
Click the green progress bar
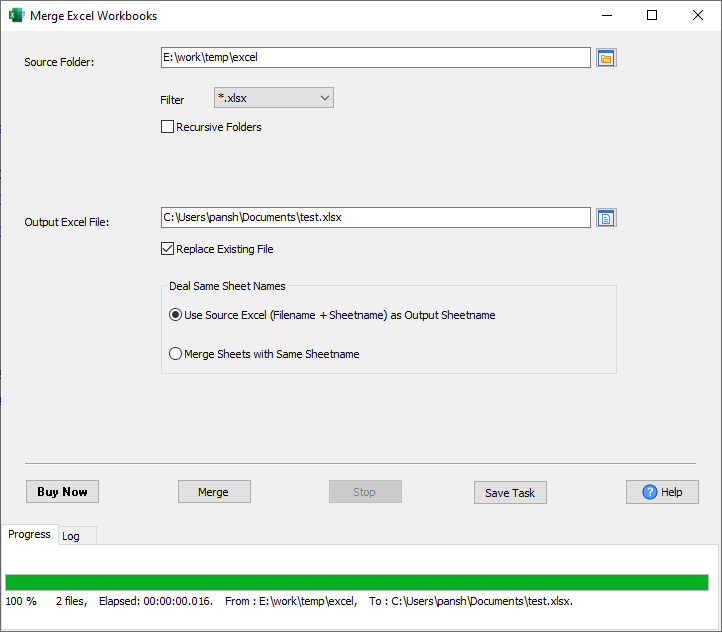[x=357, y=582]
